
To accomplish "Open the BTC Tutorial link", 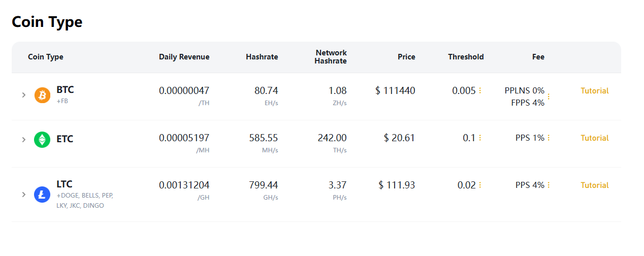I will (x=595, y=91).
